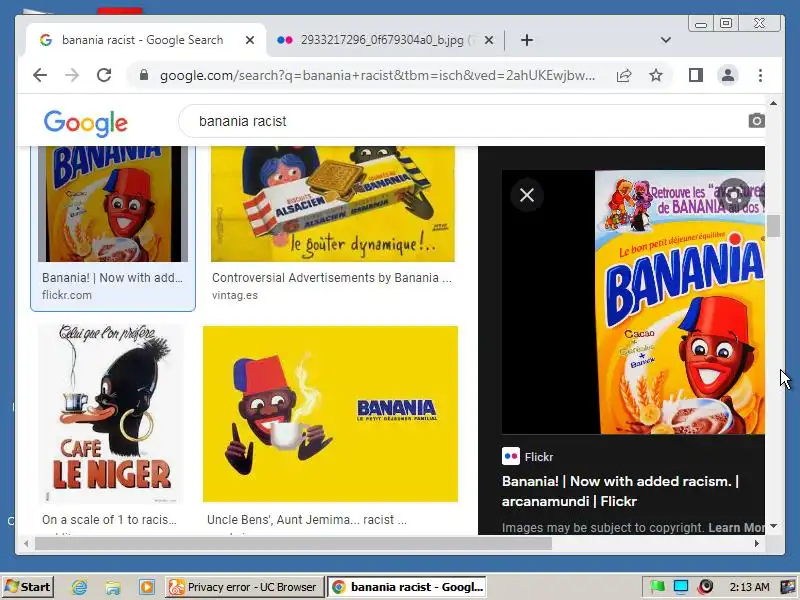Open the file explorer folder taskbar icon

113,587
